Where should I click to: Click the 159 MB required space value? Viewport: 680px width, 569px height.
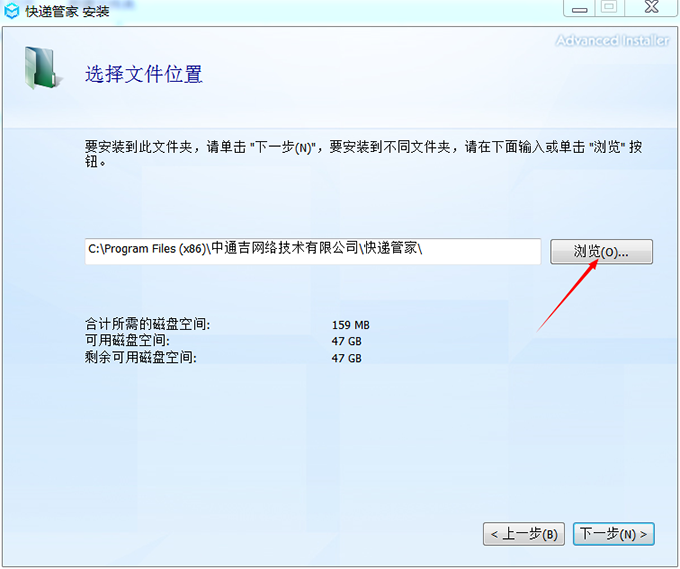[350, 325]
